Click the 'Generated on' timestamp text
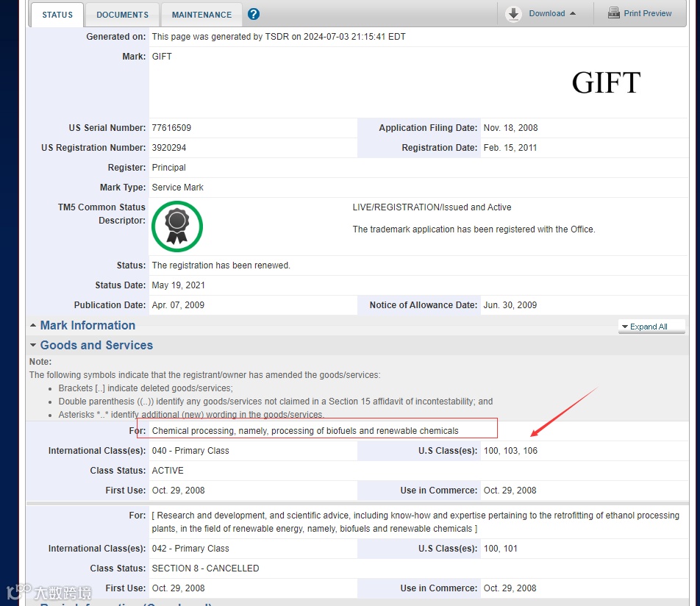700x606 pixels. coord(279,37)
